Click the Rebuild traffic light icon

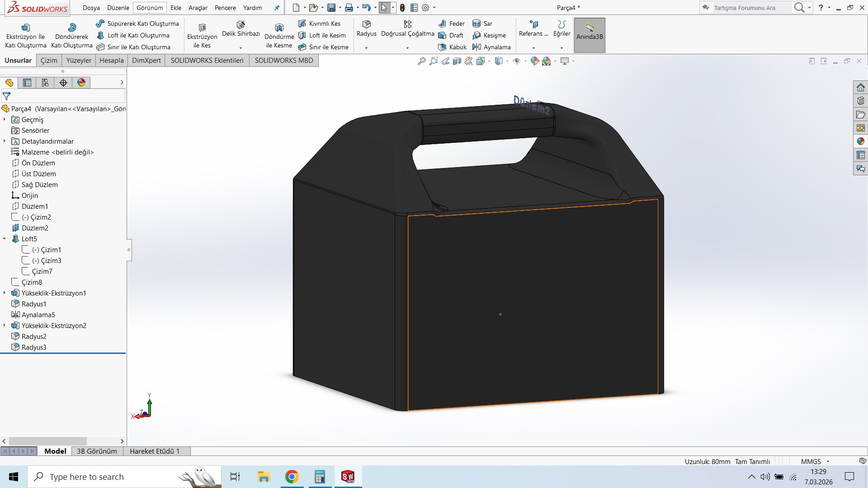[402, 8]
